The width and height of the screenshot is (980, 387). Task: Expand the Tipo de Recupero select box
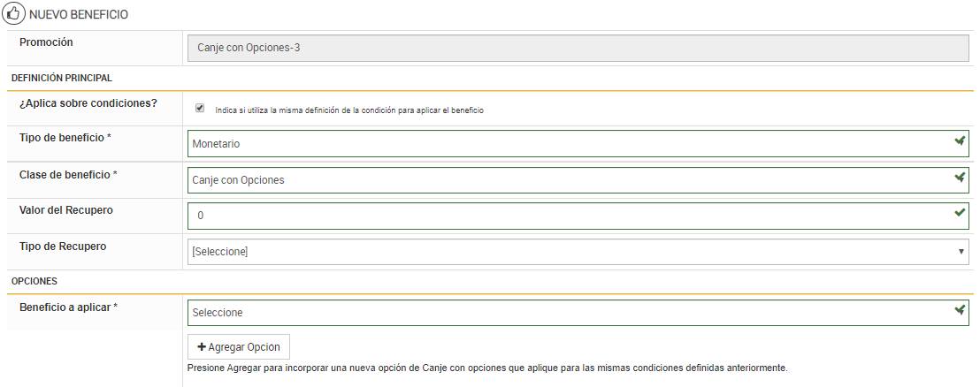point(566,252)
